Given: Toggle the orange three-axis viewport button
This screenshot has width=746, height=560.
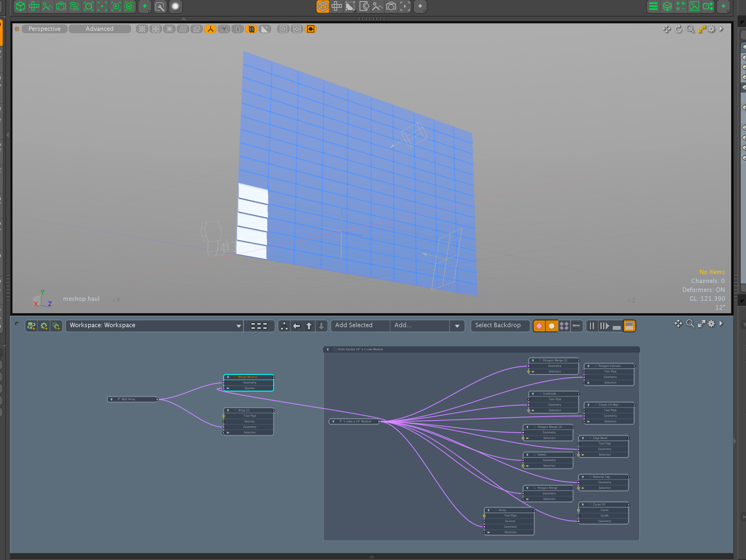Looking at the screenshot, I should click(x=210, y=29).
